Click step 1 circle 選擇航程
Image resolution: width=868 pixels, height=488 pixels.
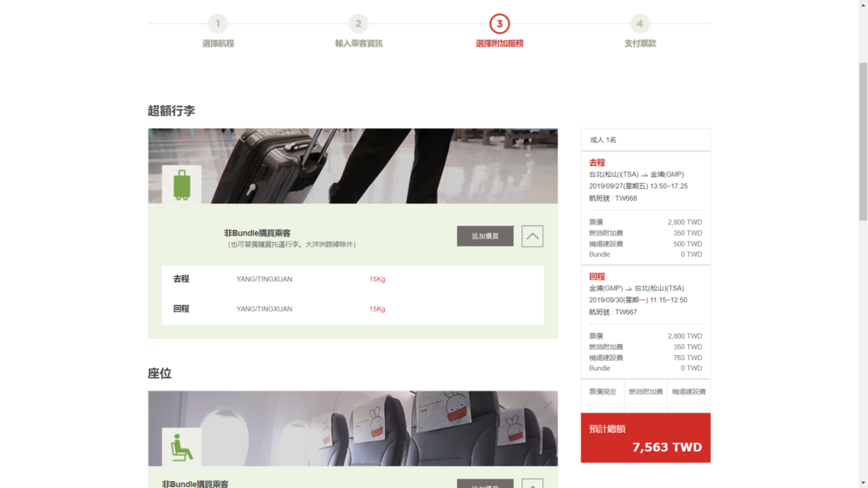pyautogui.click(x=218, y=24)
